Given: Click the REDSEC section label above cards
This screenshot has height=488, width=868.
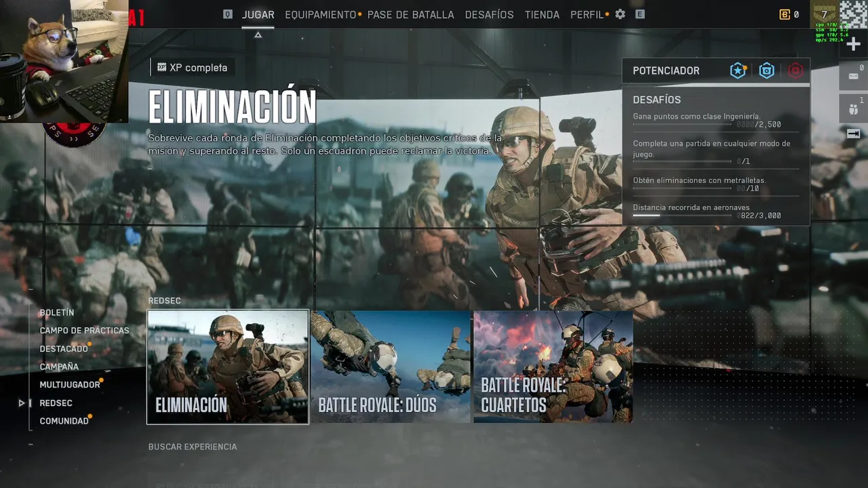Looking at the screenshot, I should tap(165, 300).
